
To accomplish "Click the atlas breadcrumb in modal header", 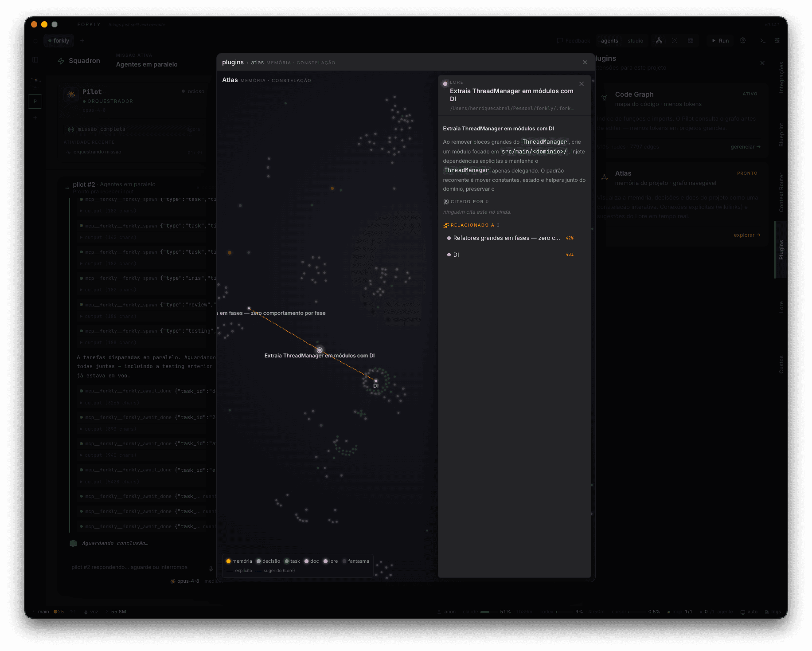I will pos(257,63).
